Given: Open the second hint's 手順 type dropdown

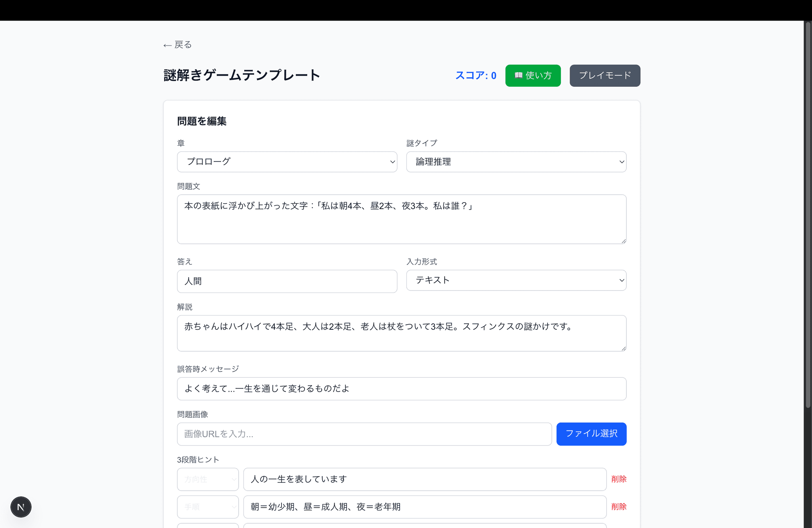Looking at the screenshot, I should pos(208,507).
